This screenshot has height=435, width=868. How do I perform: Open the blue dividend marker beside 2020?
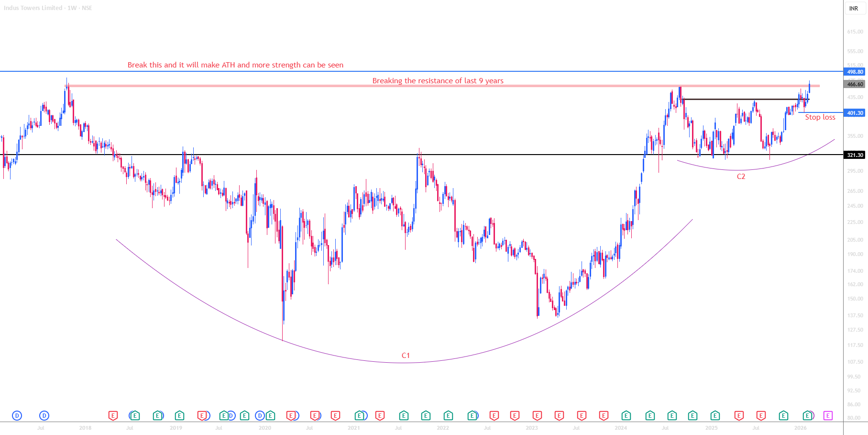point(260,416)
